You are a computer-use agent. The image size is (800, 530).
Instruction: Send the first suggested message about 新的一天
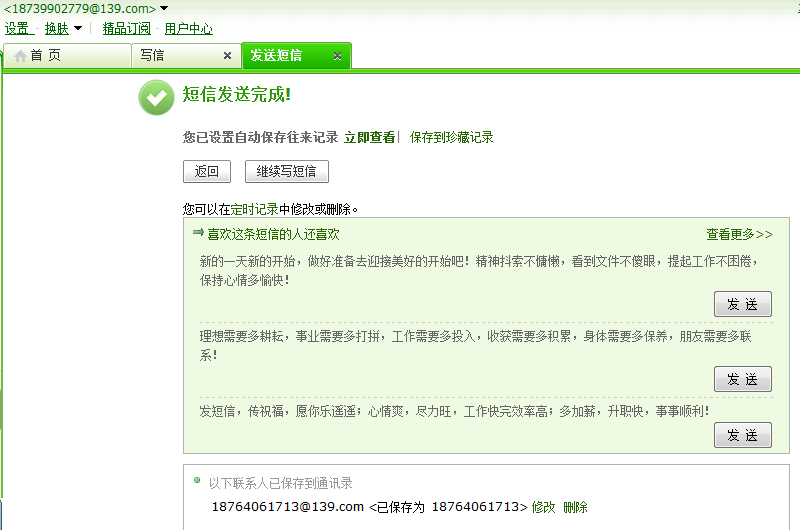[742, 304]
